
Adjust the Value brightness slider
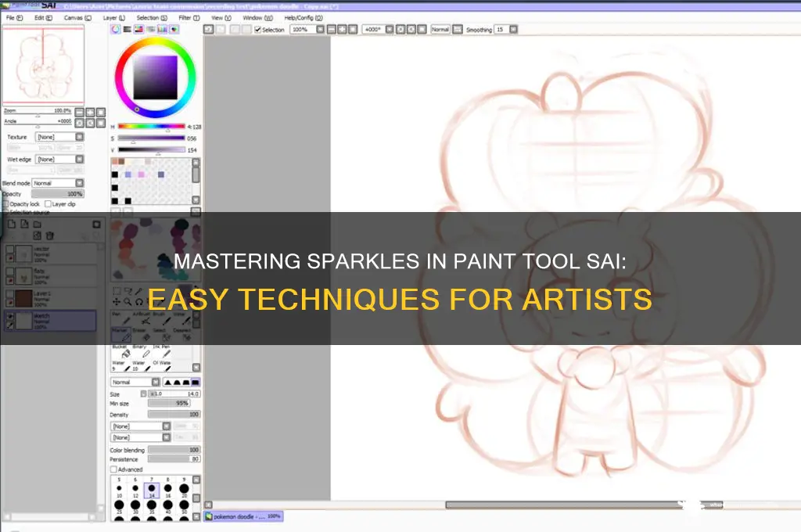coord(151,149)
